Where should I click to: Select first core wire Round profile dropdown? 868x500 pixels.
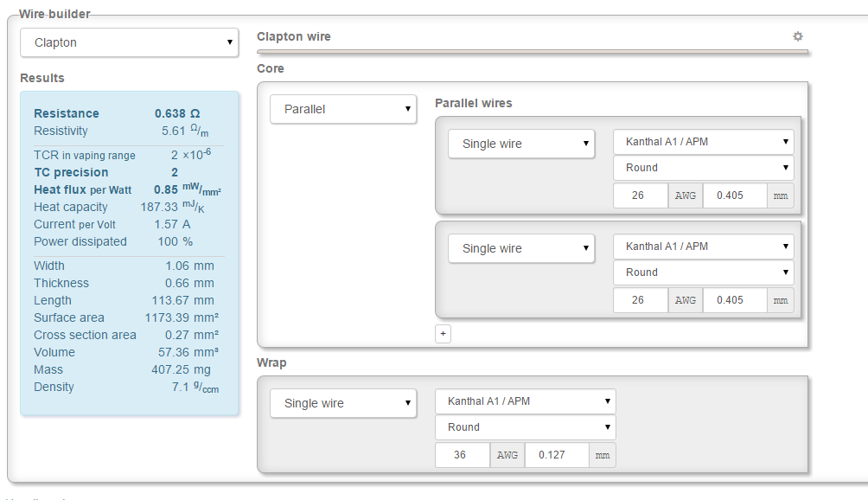point(703,168)
